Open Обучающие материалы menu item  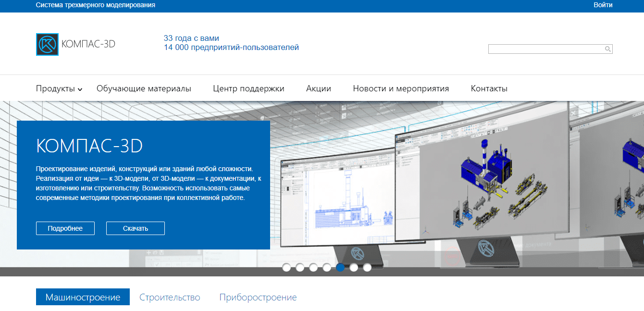(x=144, y=88)
